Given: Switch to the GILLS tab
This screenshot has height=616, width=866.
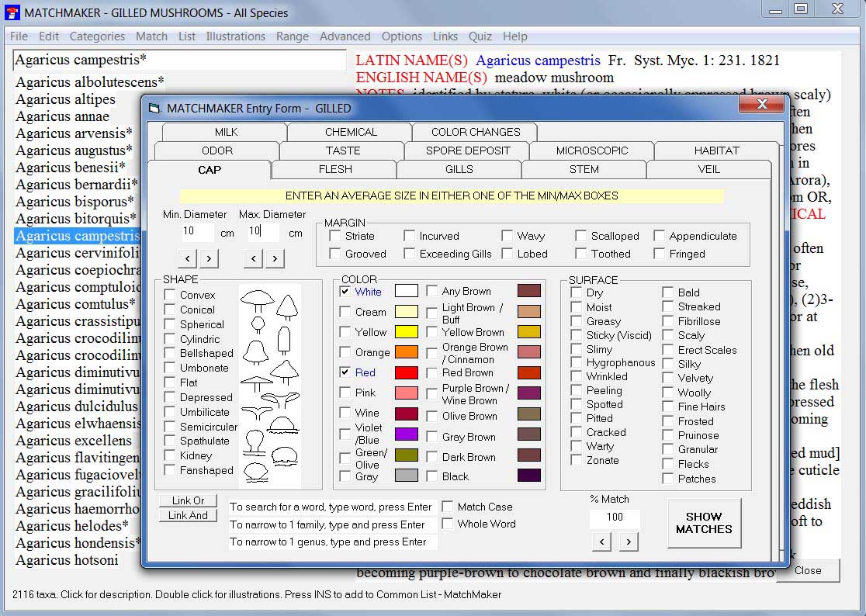Looking at the screenshot, I should (x=459, y=169).
